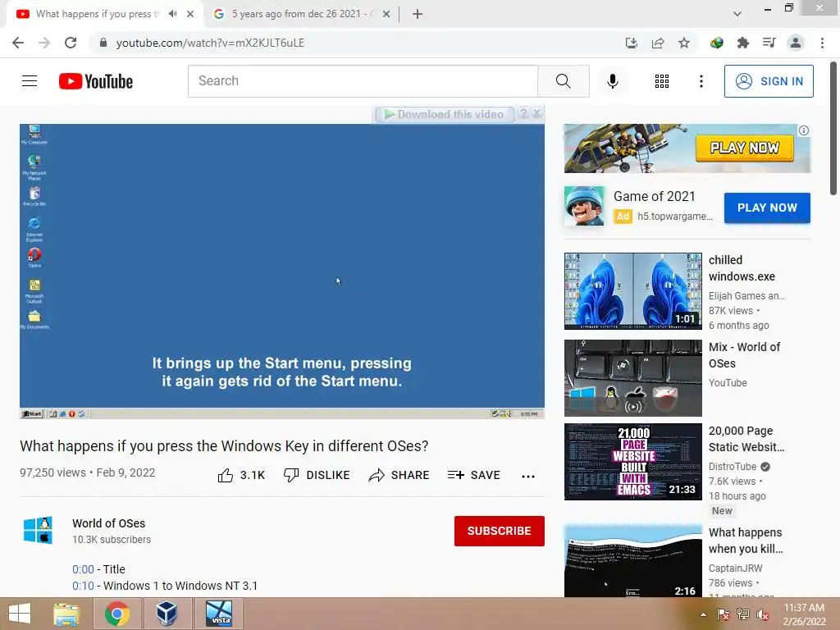Open the Chrome three-dot menu
The height and width of the screenshot is (630, 840).
822,43
